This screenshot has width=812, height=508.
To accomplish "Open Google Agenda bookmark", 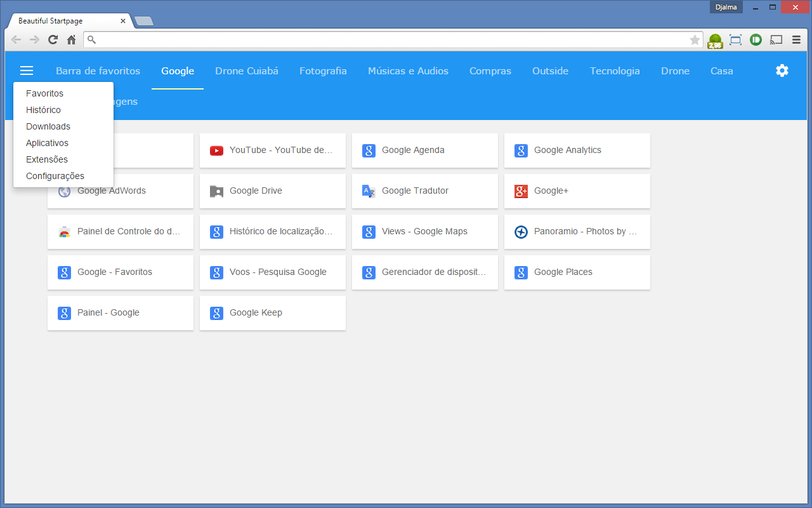I will [x=425, y=150].
